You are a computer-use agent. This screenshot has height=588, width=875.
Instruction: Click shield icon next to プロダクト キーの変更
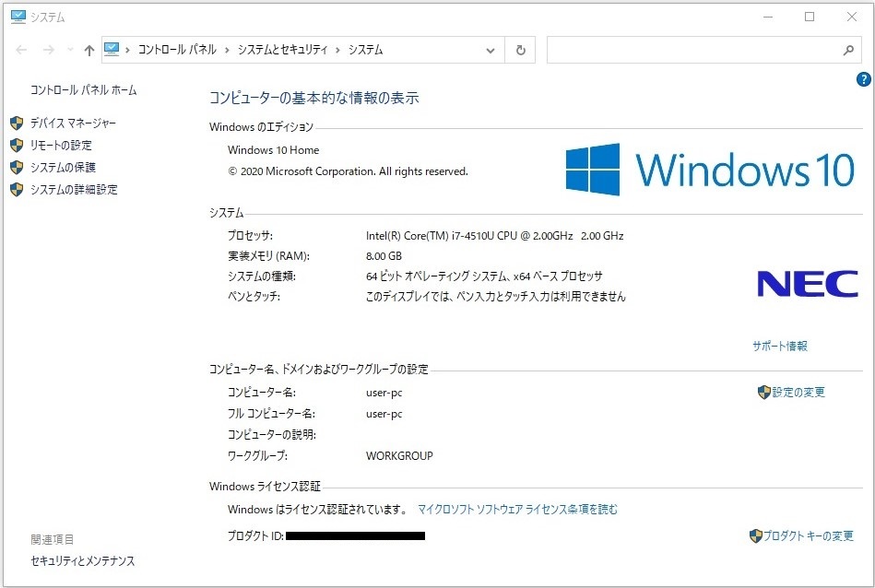[755, 536]
